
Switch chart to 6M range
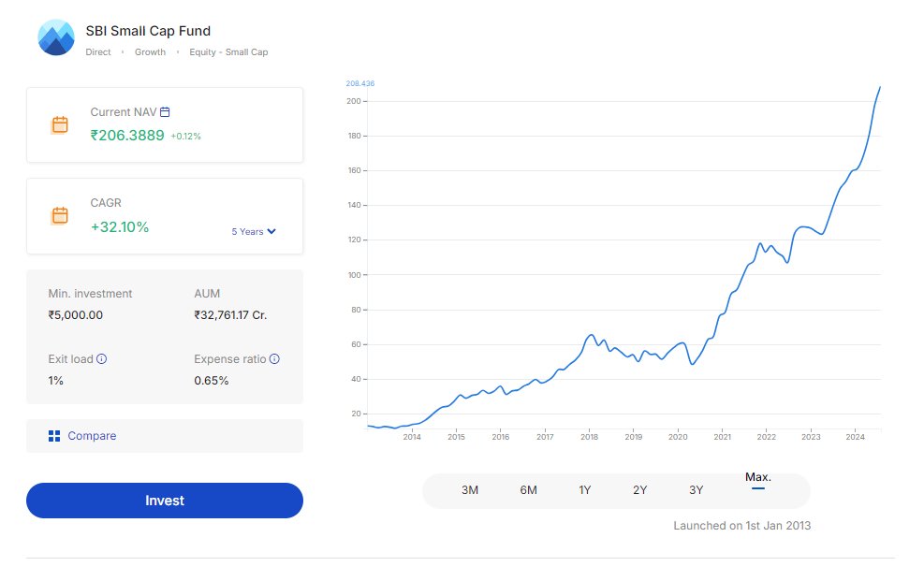coord(528,489)
